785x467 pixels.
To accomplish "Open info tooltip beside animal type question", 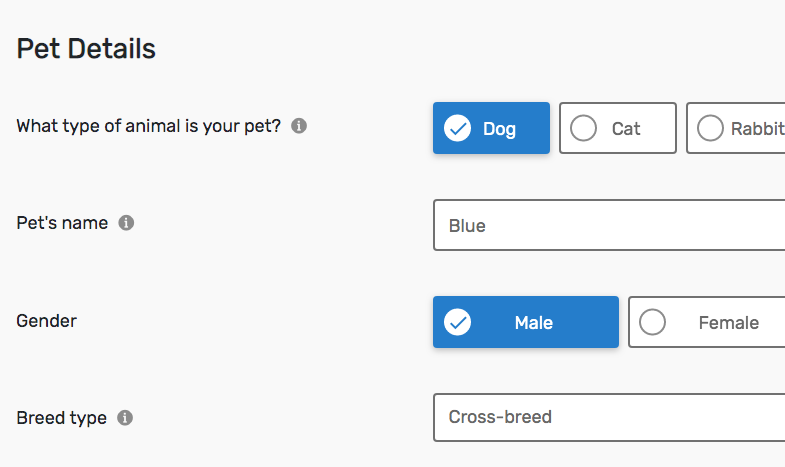I will 299,126.
